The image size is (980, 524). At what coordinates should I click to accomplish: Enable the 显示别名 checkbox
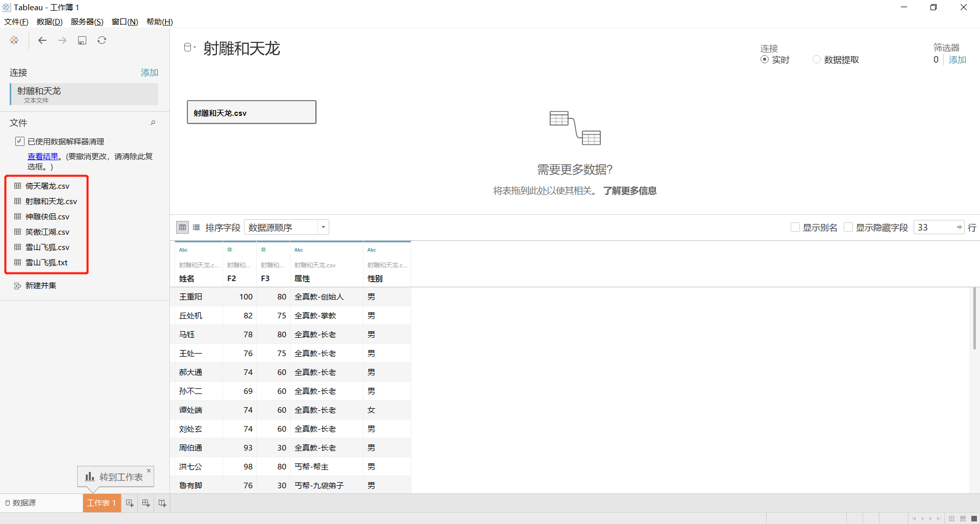click(795, 228)
